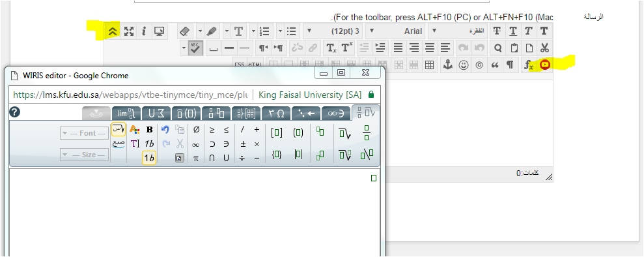Insert a bulleted list
Image resolution: width=644 pixels, height=257 pixels.
[292, 31]
